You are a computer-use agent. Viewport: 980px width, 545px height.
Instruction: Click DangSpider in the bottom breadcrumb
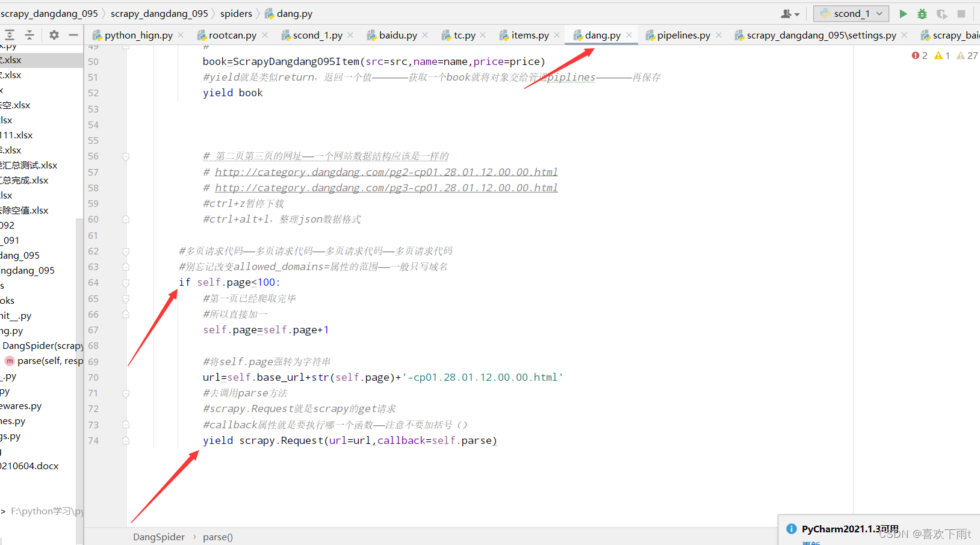coord(159,537)
